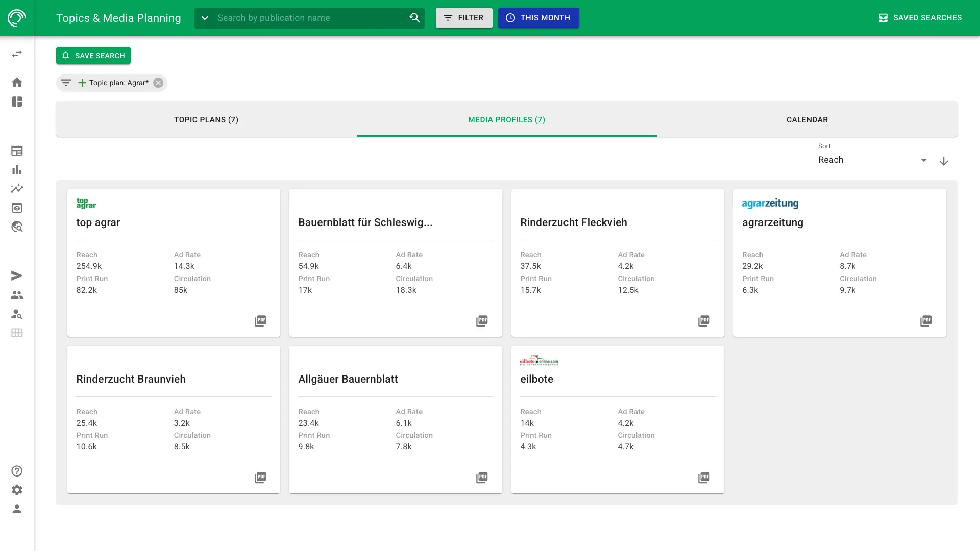Screen dimensions: 980x551
Task: Open the send paper plane sidebar icon
Action: pos(17,276)
